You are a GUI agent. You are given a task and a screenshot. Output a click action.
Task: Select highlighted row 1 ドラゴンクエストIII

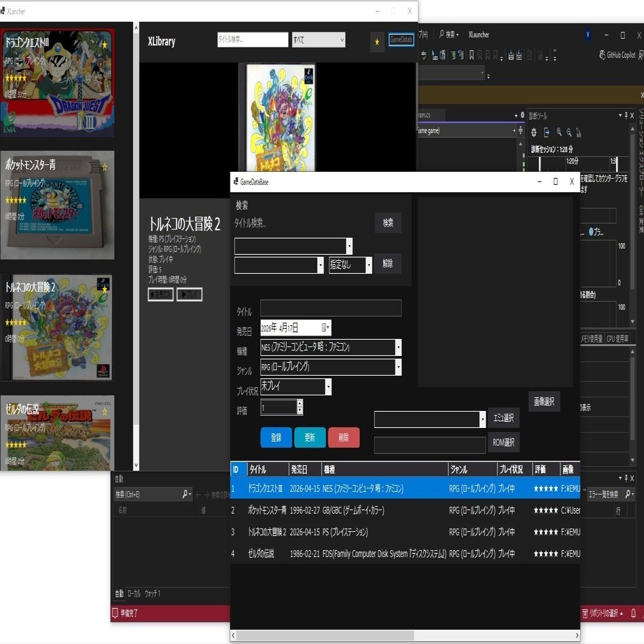[x=405, y=488]
